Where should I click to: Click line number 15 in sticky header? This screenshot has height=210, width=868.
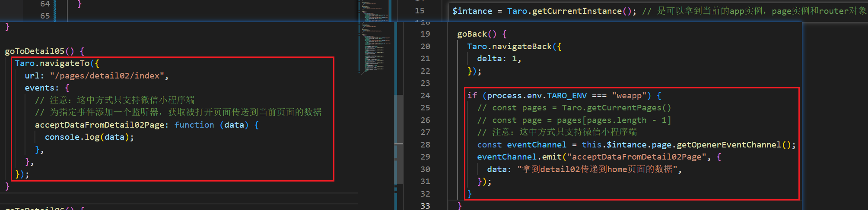pos(420,11)
